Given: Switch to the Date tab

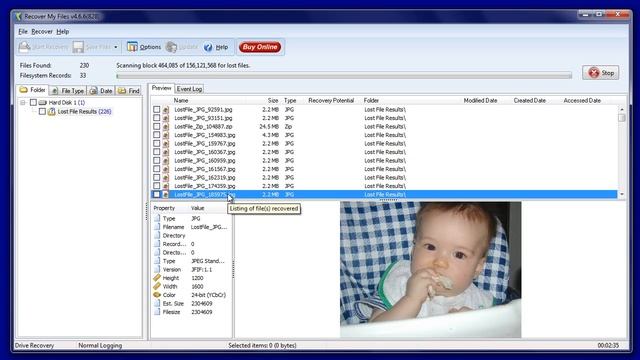Looking at the screenshot, I should pos(101,91).
